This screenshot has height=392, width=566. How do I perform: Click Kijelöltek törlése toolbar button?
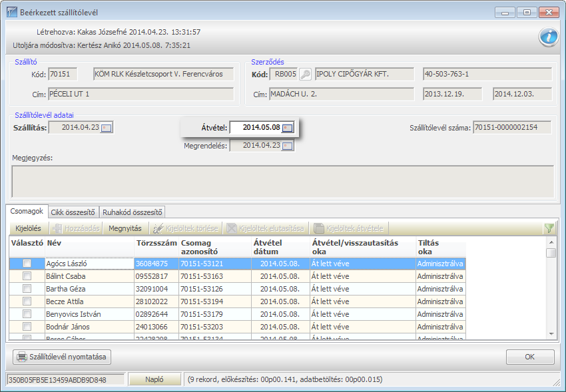click(186, 228)
